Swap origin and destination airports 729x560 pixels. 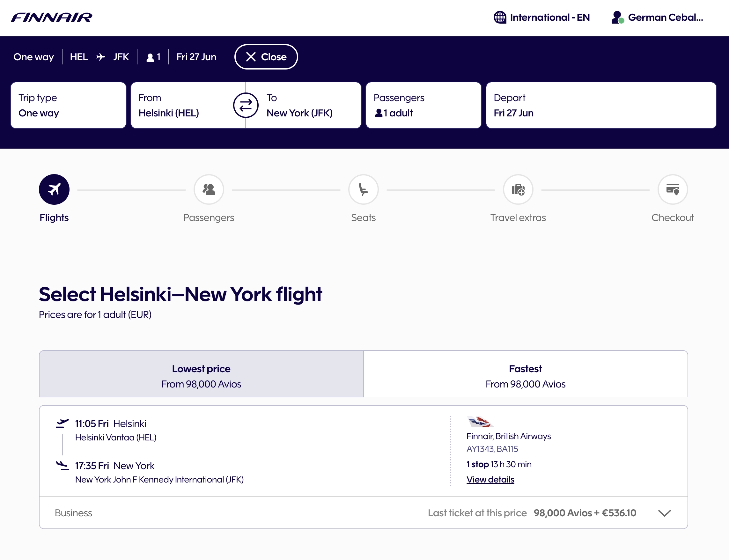pyautogui.click(x=246, y=105)
